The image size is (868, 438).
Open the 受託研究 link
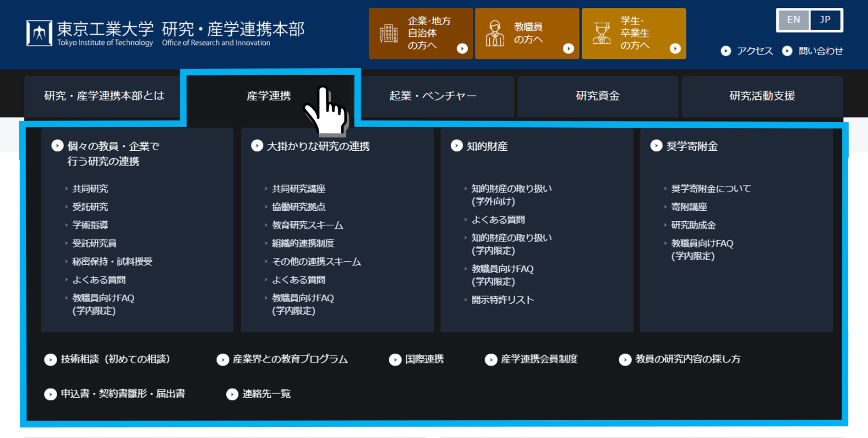90,207
